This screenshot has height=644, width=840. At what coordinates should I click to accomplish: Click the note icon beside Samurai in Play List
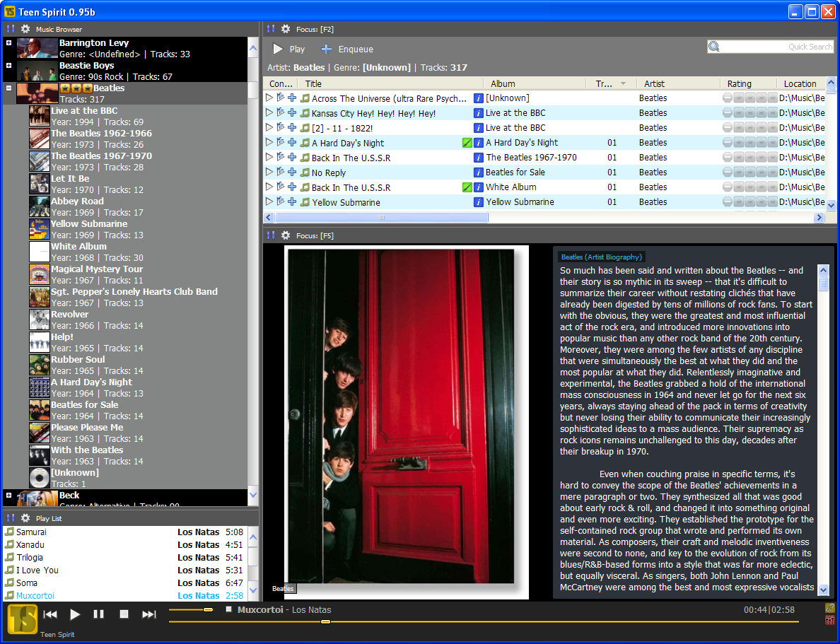click(9, 532)
